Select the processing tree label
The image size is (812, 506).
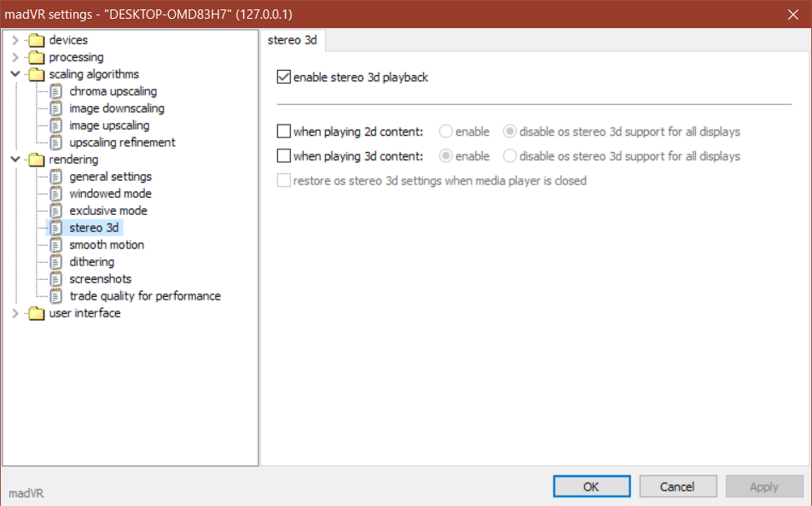pos(76,57)
